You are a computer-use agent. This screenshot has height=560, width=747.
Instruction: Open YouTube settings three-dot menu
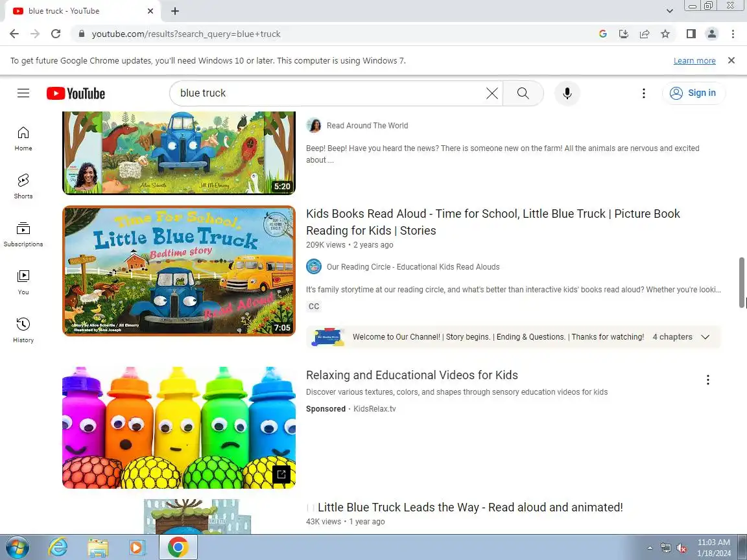(644, 93)
